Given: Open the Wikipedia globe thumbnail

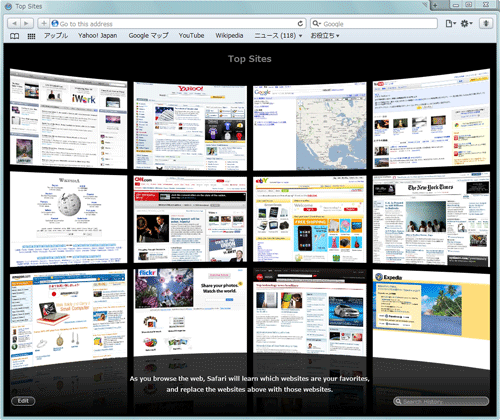Looking at the screenshot, I should (x=68, y=219).
